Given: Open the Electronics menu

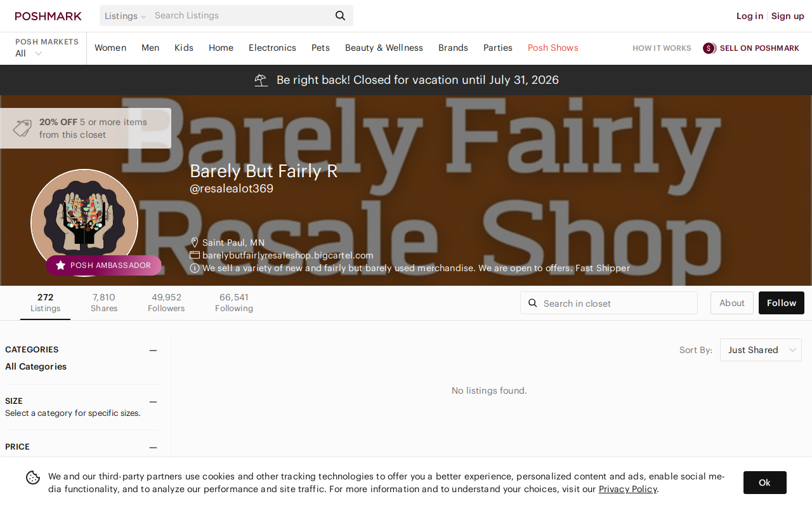Looking at the screenshot, I should (272, 48).
